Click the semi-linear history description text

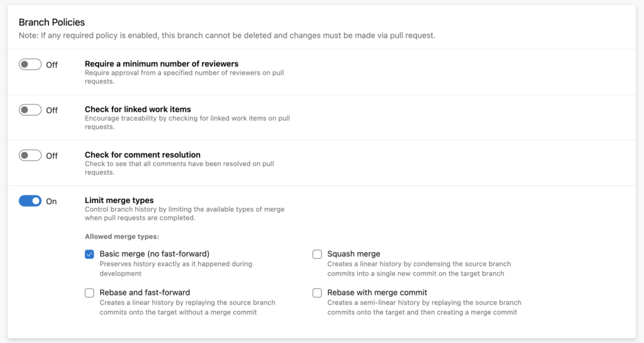pyautogui.click(x=424, y=307)
